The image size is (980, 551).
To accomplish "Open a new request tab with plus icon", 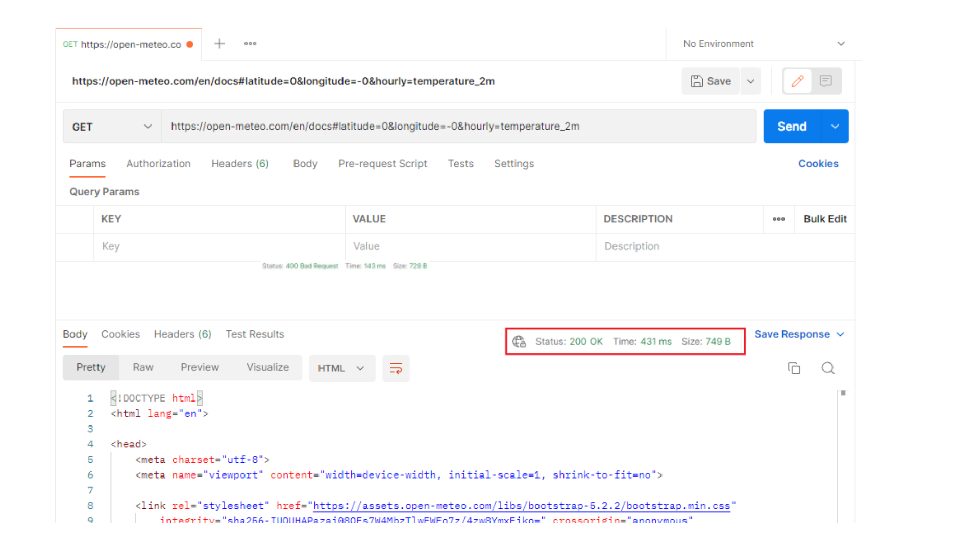I will (219, 44).
